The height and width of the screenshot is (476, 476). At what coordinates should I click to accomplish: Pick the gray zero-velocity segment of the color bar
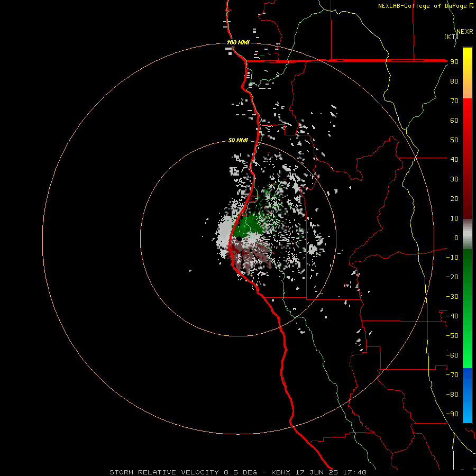[x=467, y=234]
